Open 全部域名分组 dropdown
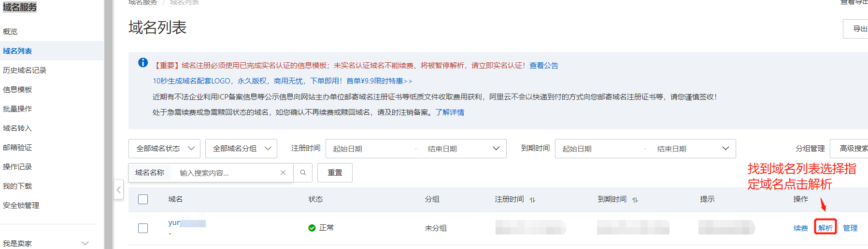868x249 pixels. click(241, 149)
